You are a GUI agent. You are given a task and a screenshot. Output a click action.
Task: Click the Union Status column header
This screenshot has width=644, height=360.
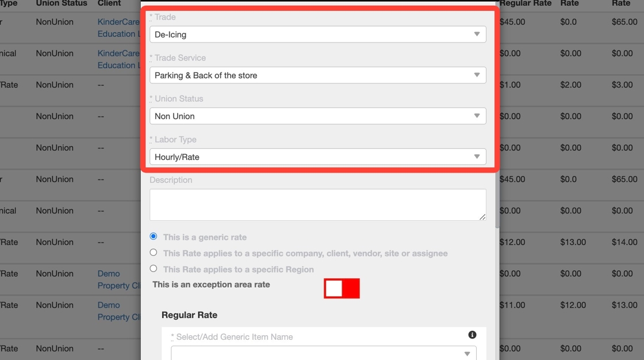[62, 3]
